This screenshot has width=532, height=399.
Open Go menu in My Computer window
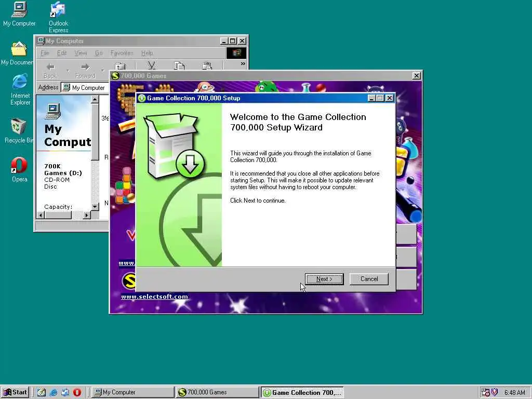point(99,53)
